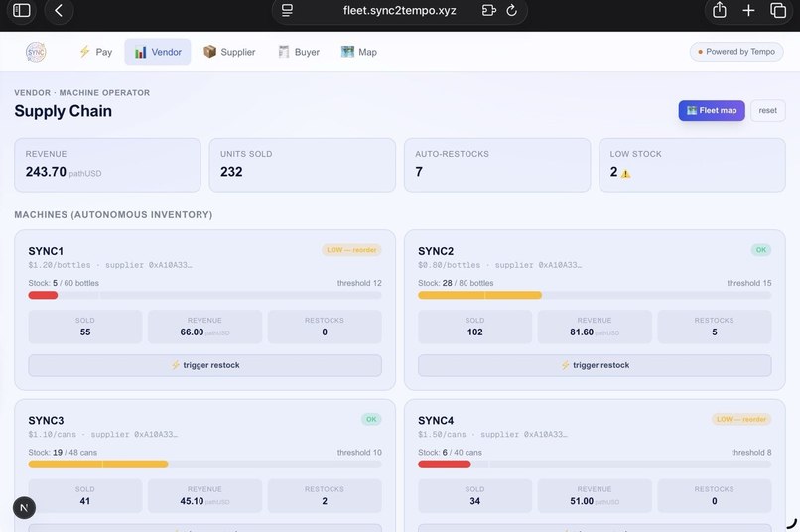This screenshot has height=532, width=800.
Task: Click 'Stock: 6 / 40 cans' text
Action: (x=450, y=452)
